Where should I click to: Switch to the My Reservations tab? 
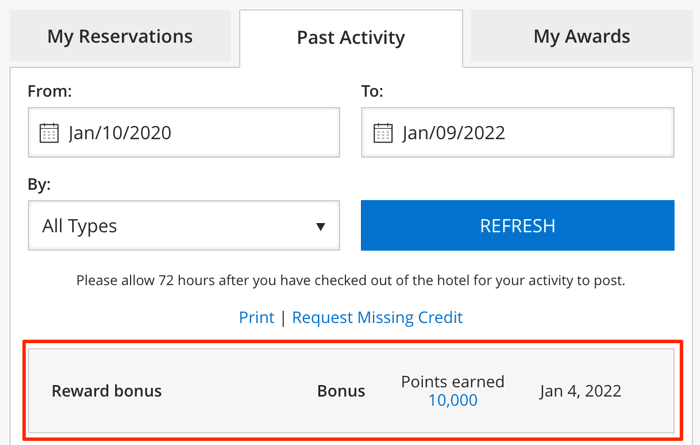[x=120, y=36]
